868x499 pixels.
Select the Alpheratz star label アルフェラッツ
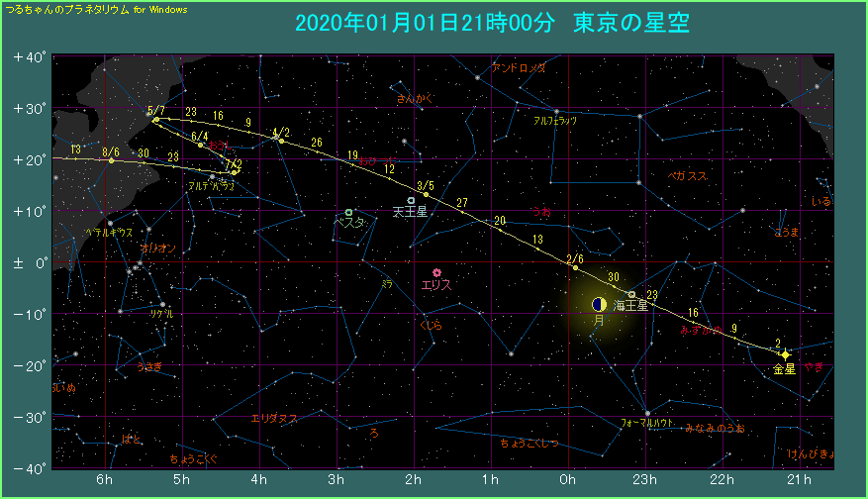click(554, 120)
